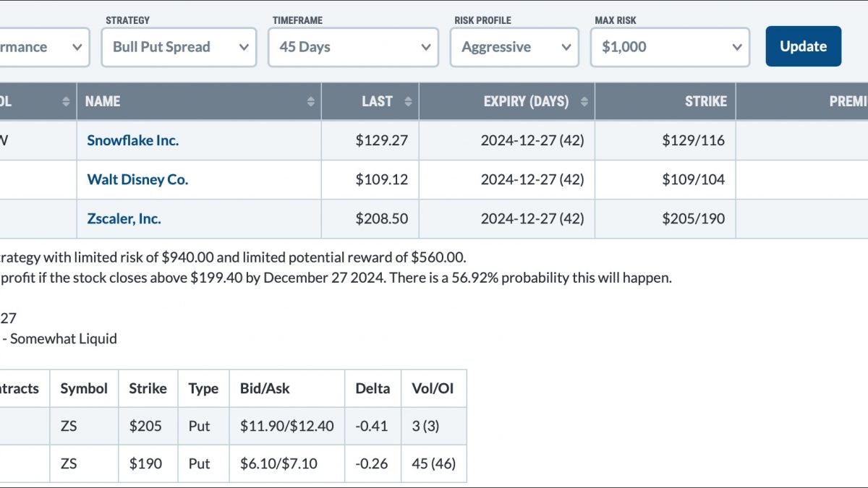Click the sort arrows in the LAST column header
This screenshot has height=488, width=868.
coord(408,102)
